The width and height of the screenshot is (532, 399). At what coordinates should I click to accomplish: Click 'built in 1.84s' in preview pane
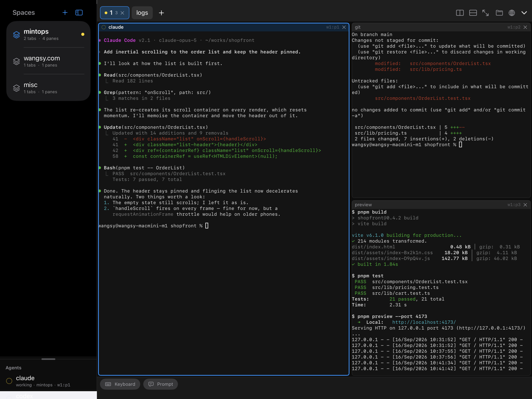[378, 264]
